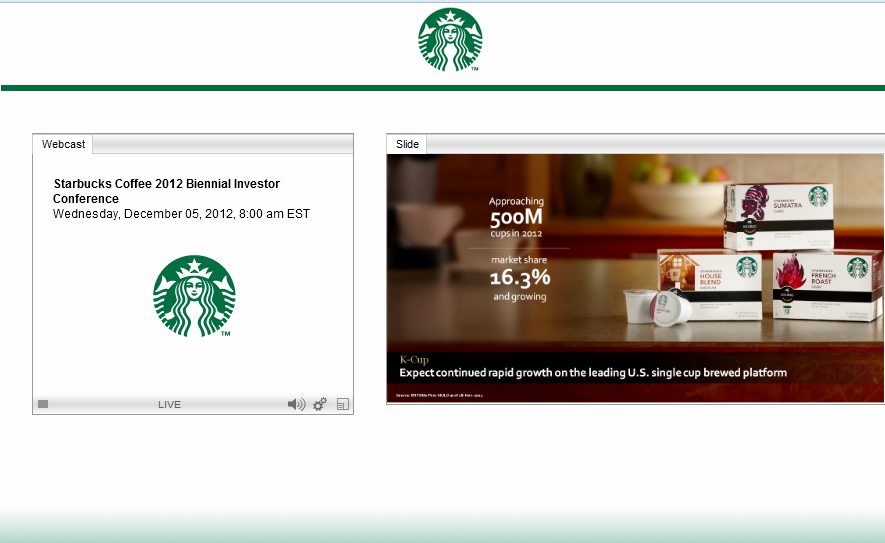The image size is (885, 543).
Task: Click the player layout icon next to the gears
Action: pos(343,404)
